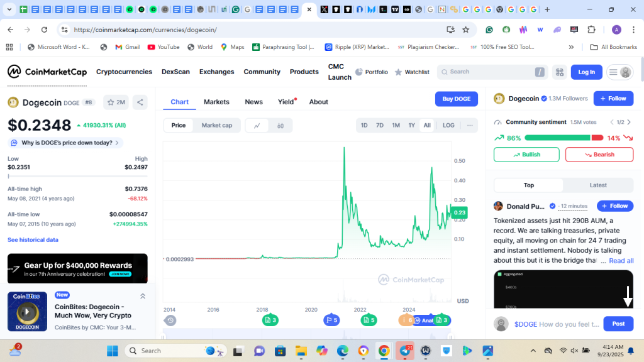Click the $DOGE post comment input
644x362 pixels.
click(557, 324)
